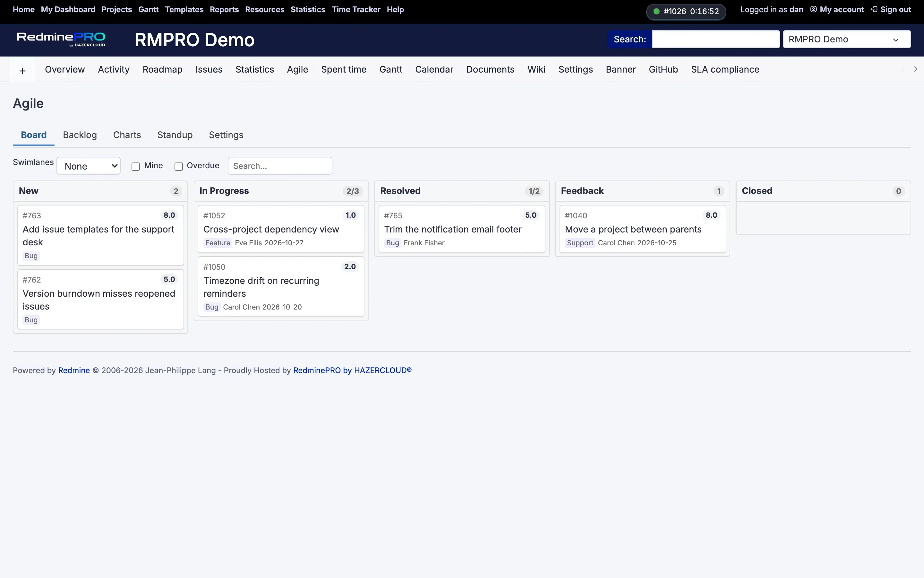924x578 pixels.
Task: Click the Sign out icon
Action: tap(874, 10)
